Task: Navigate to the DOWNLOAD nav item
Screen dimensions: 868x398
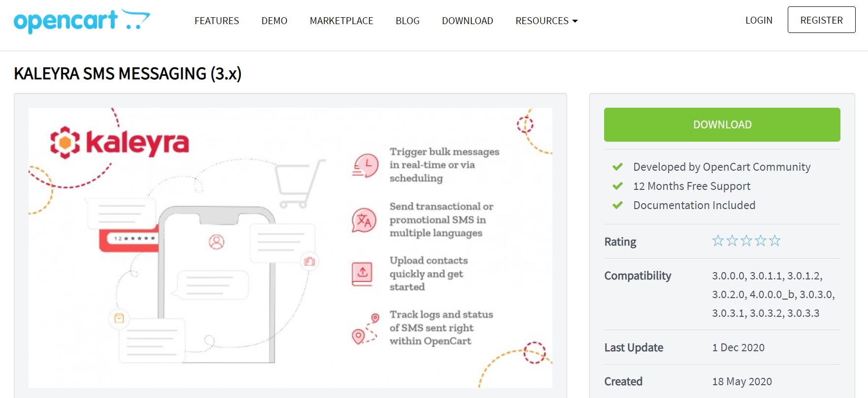Action: tap(467, 21)
